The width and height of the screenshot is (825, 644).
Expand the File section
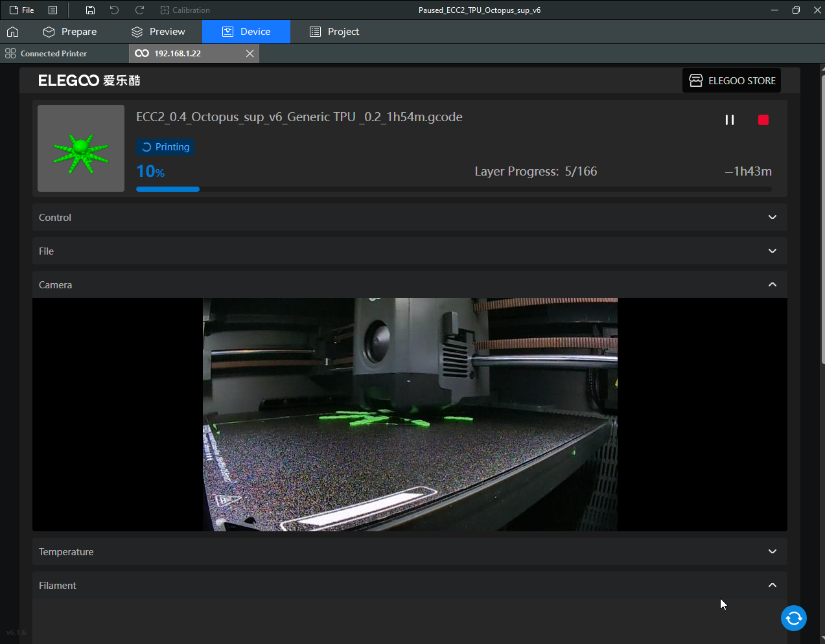tap(772, 251)
